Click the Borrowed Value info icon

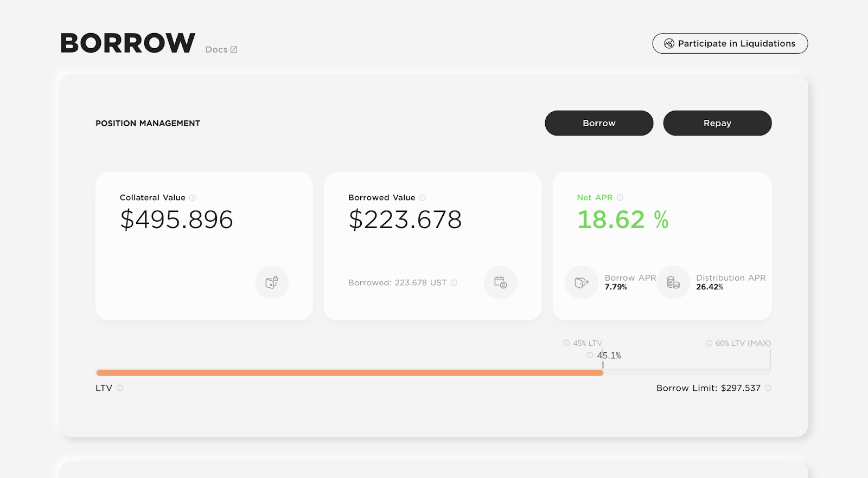[x=423, y=198]
